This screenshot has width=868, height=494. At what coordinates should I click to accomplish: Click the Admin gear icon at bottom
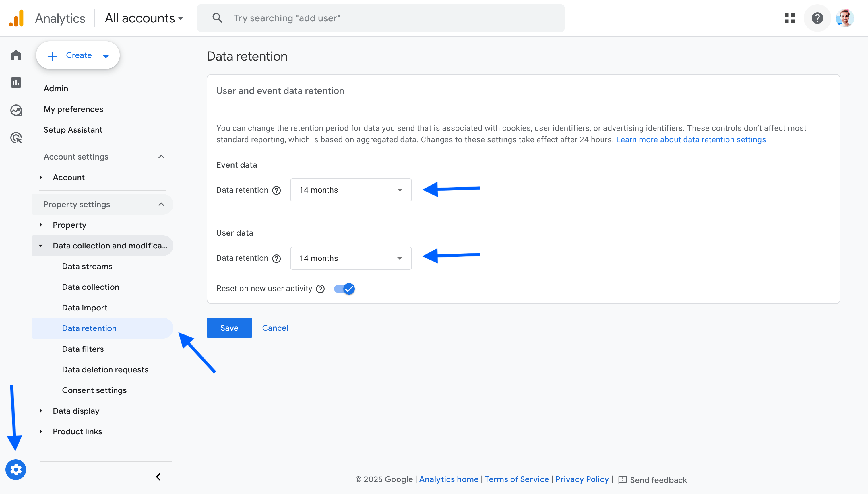(15, 470)
